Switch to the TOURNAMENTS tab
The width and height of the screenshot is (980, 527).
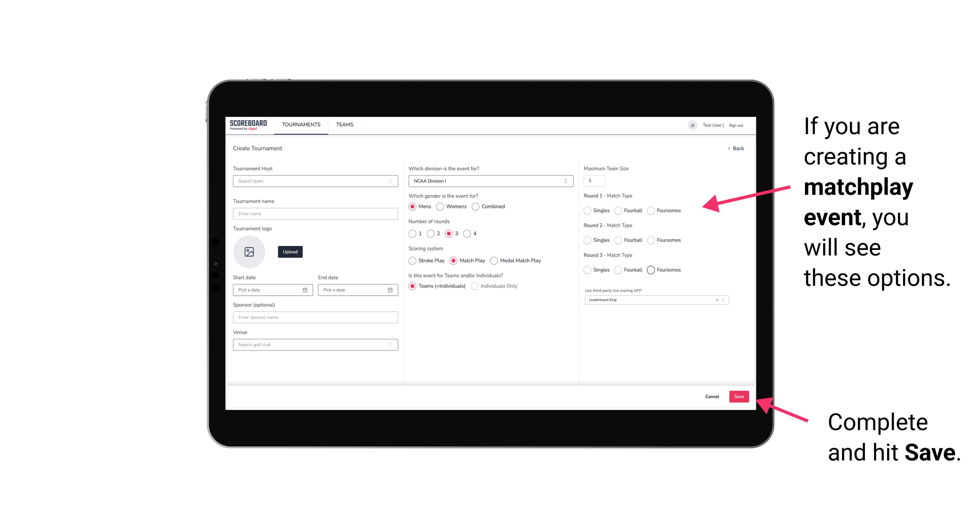pyautogui.click(x=301, y=125)
